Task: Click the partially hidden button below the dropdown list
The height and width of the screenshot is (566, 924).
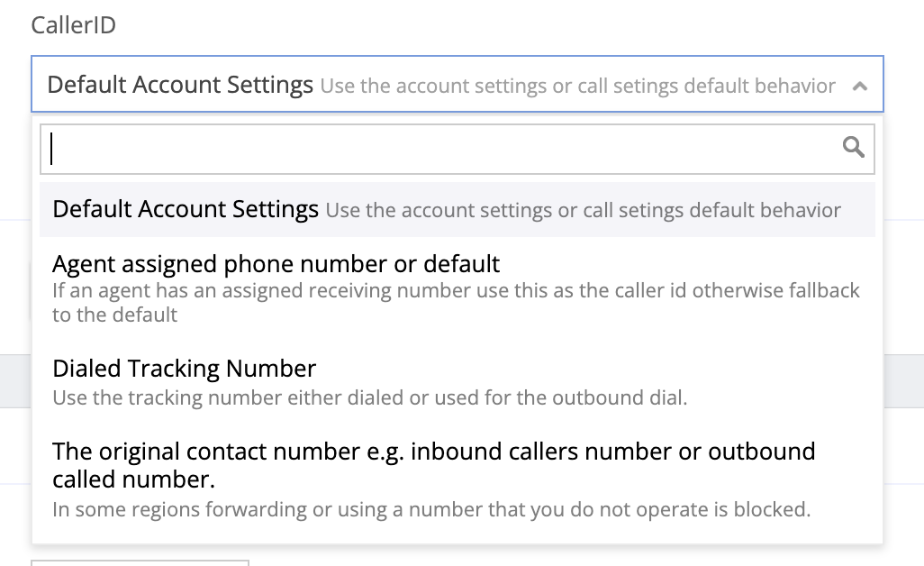Action: tap(140, 561)
